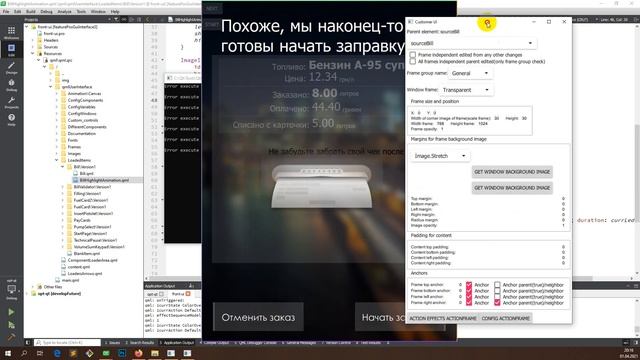Viewport: 640px width, 360px height.
Task: Click second GET WINDOW BACKGROUND IMAGE button
Action: [x=512, y=188]
